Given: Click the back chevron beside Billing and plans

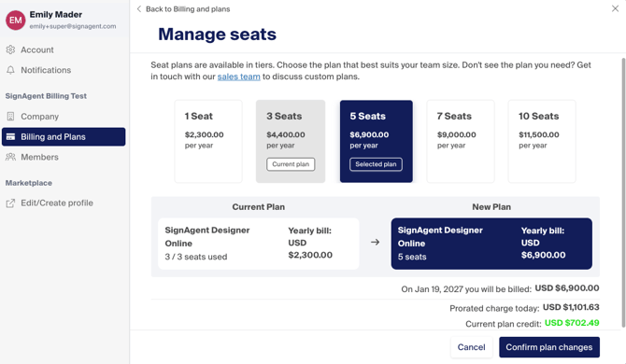Looking at the screenshot, I should (139, 8).
